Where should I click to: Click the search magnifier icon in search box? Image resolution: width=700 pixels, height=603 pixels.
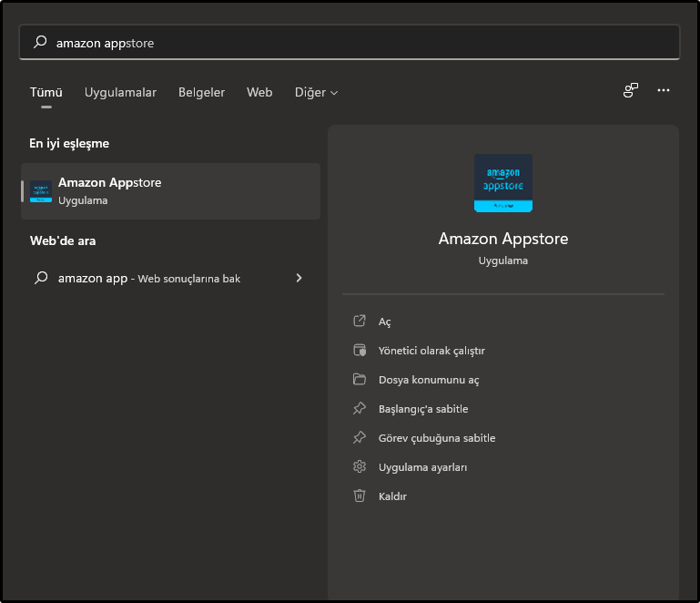(40, 42)
